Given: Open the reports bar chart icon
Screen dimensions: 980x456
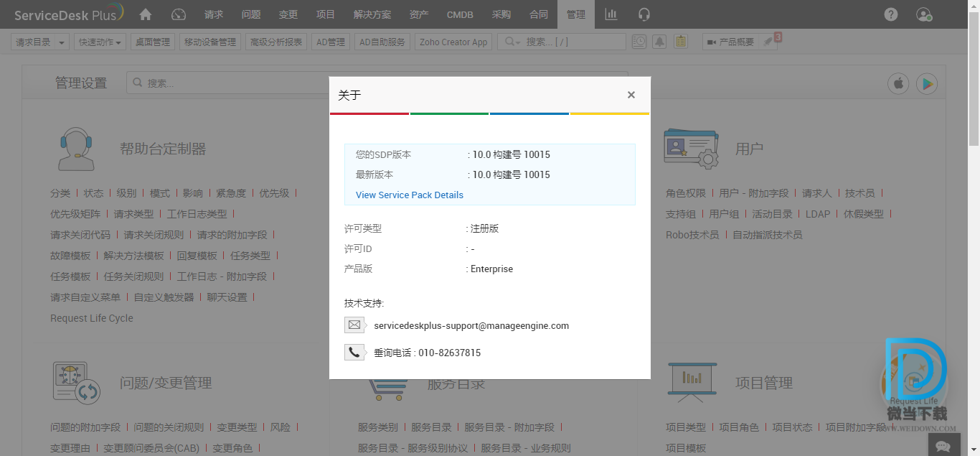Looking at the screenshot, I should [611, 14].
